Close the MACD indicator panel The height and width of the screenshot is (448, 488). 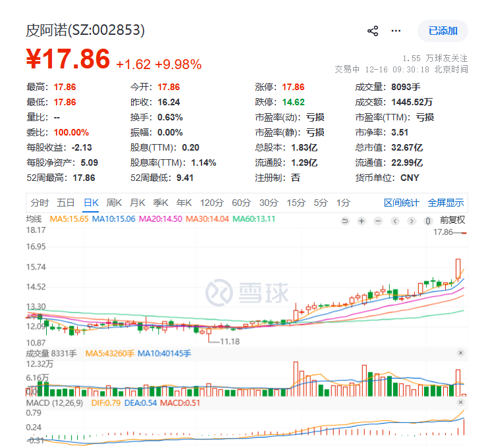460,403
